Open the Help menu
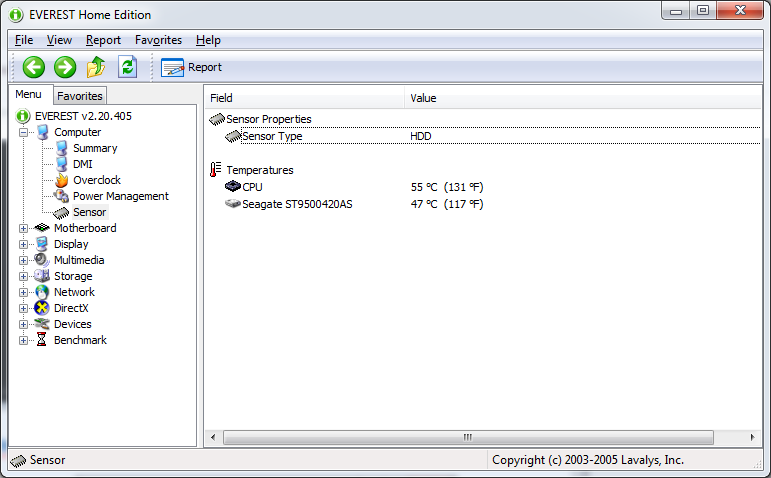 coord(208,40)
